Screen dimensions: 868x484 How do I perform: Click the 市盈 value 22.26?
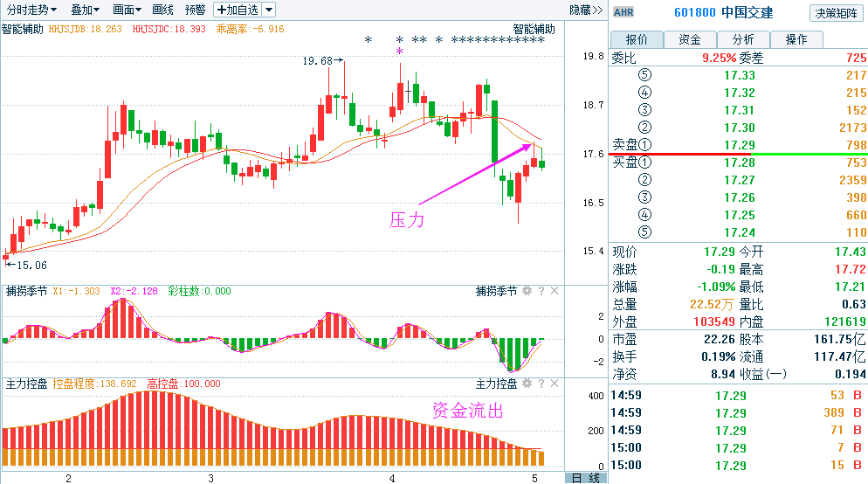coord(719,339)
